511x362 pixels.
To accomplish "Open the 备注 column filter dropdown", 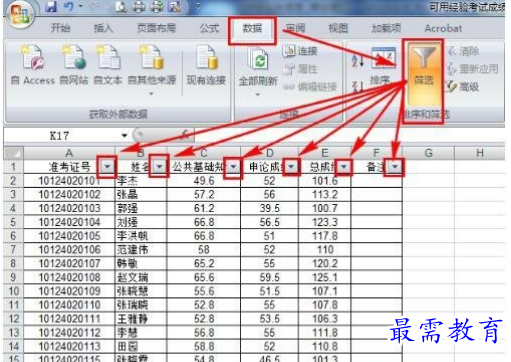I will click(x=395, y=166).
